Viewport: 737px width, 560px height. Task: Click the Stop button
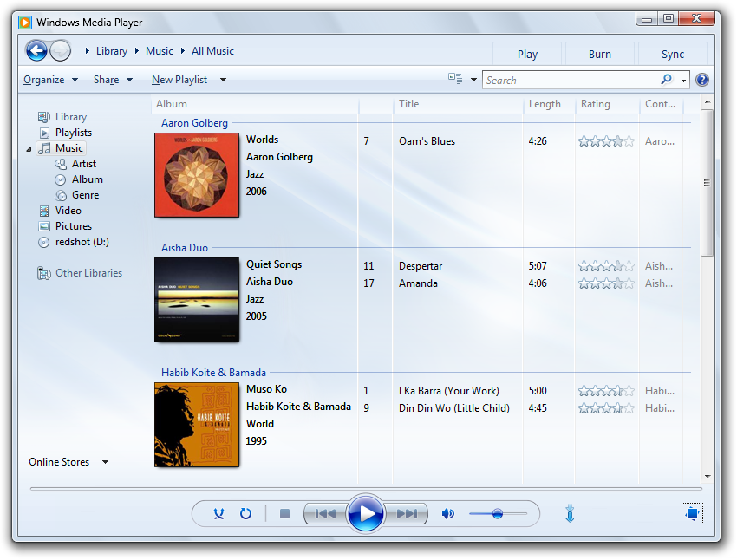(x=284, y=513)
